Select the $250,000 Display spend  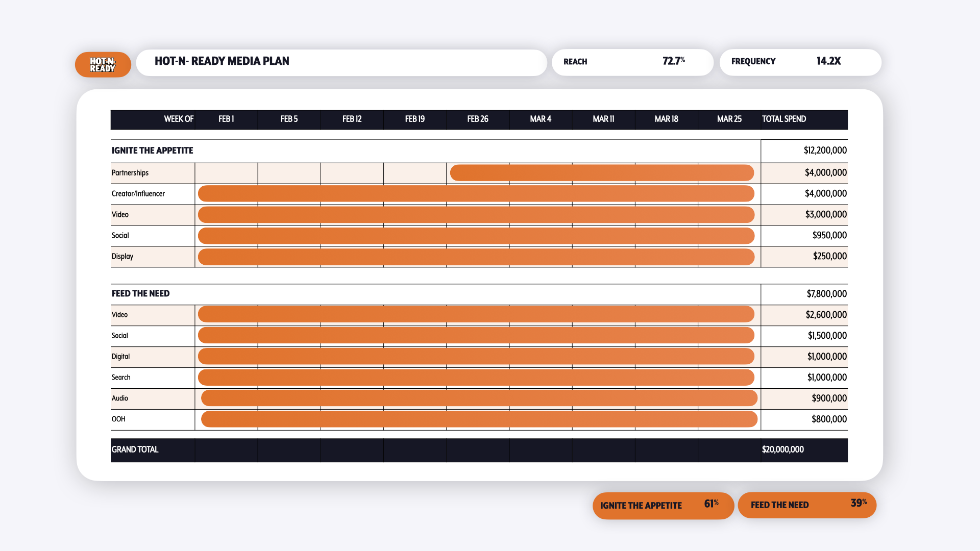click(x=830, y=257)
